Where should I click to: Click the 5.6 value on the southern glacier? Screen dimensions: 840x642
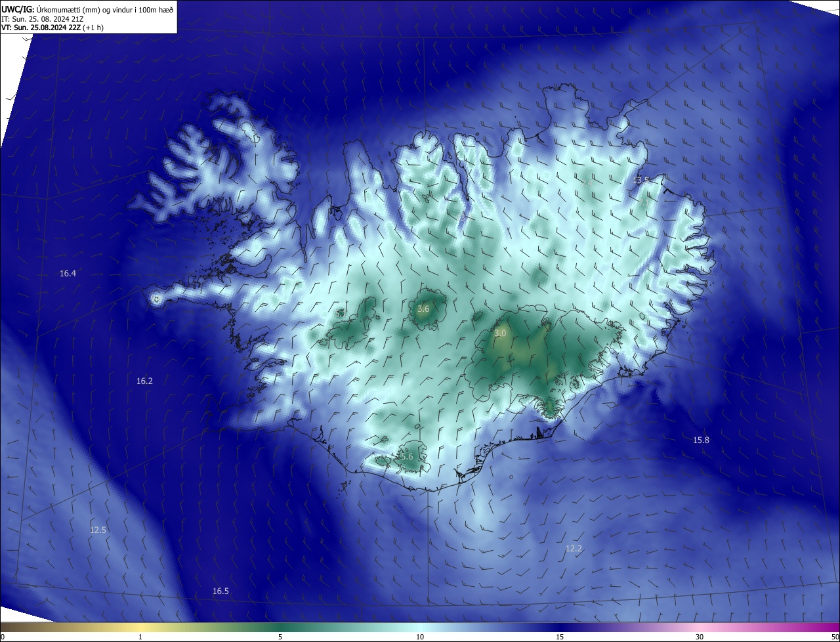pyautogui.click(x=406, y=456)
